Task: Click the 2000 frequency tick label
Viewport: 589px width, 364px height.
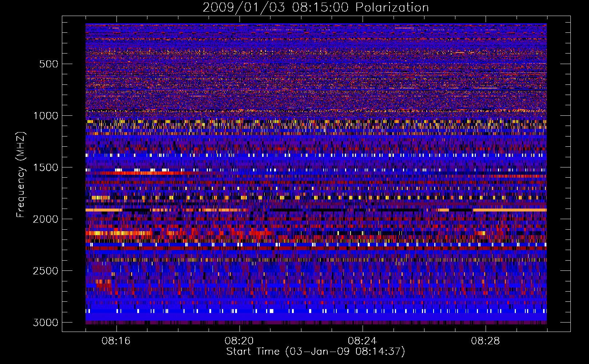Action: tap(46, 219)
